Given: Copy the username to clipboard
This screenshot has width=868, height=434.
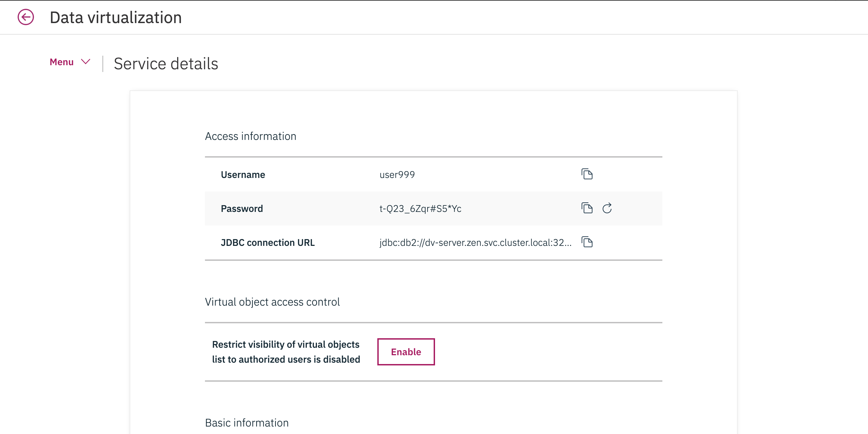Looking at the screenshot, I should pyautogui.click(x=587, y=174).
